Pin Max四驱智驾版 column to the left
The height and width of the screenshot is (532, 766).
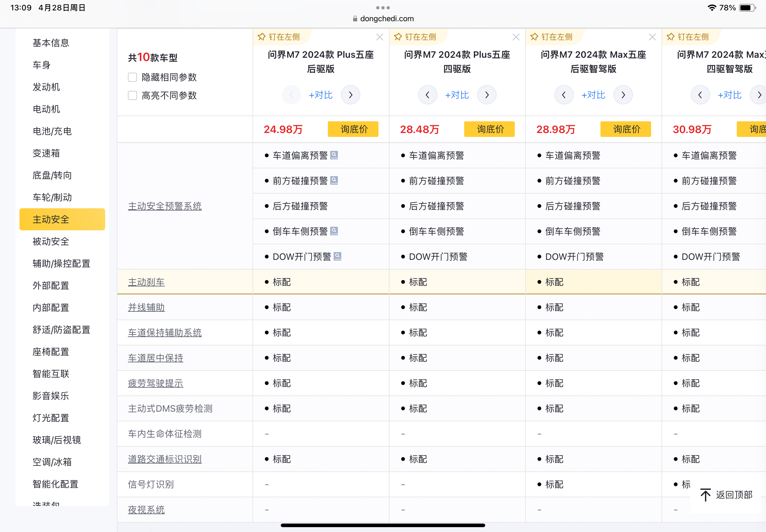pyautogui.click(x=688, y=37)
